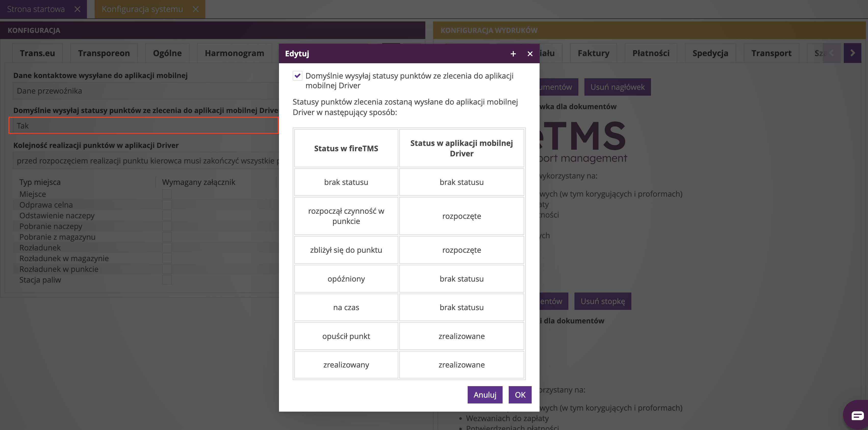Toggle required attachment checkbox for Rozładunek
The width and height of the screenshot is (868, 430).
(x=167, y=248)
